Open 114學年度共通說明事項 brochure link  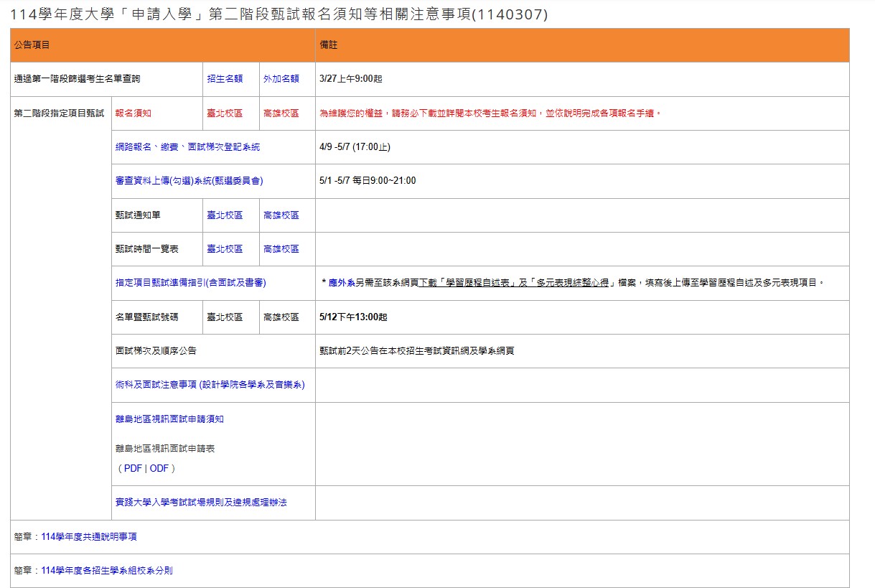pyautogui.click(x=89, y=536)
